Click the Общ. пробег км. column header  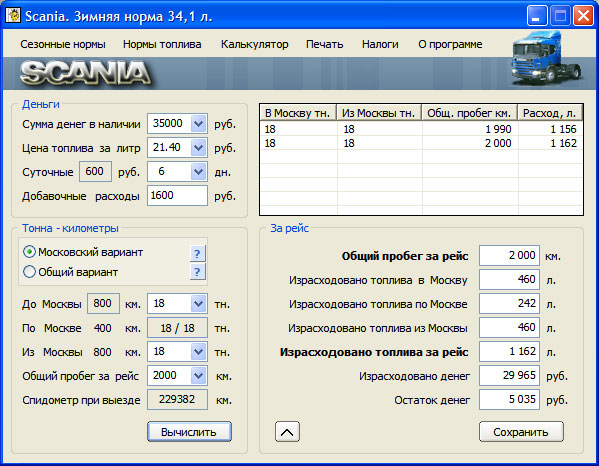pyautogui.click(x=469, y=113)
